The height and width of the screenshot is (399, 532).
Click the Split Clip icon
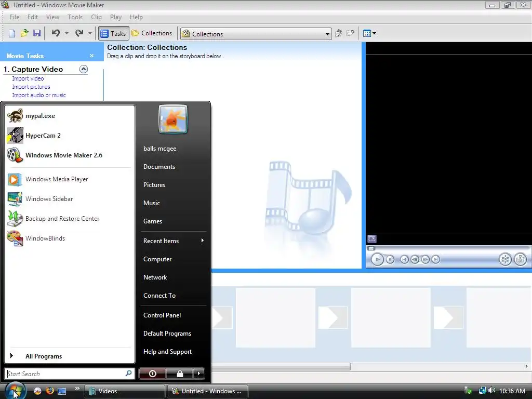[x=505, y=260]
